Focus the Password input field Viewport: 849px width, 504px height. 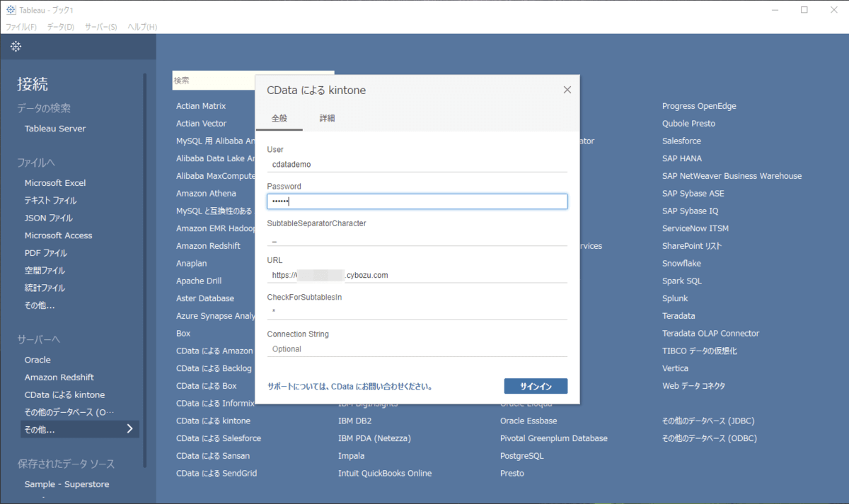click(x=417, y=201)
